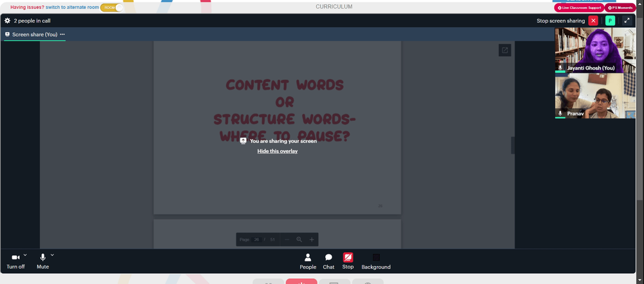
Task: Open the Chat panel
Action: tap(328, 261)
